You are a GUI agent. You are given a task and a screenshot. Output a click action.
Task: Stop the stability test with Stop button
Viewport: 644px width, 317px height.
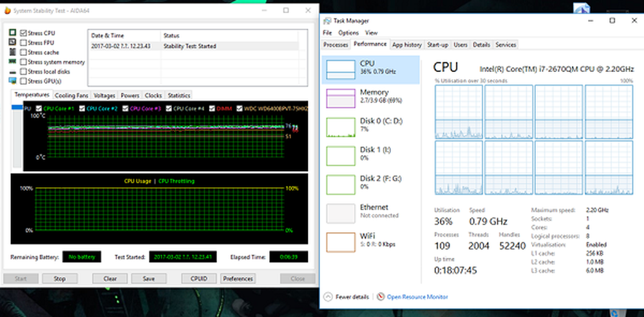(x=59, y=278)
